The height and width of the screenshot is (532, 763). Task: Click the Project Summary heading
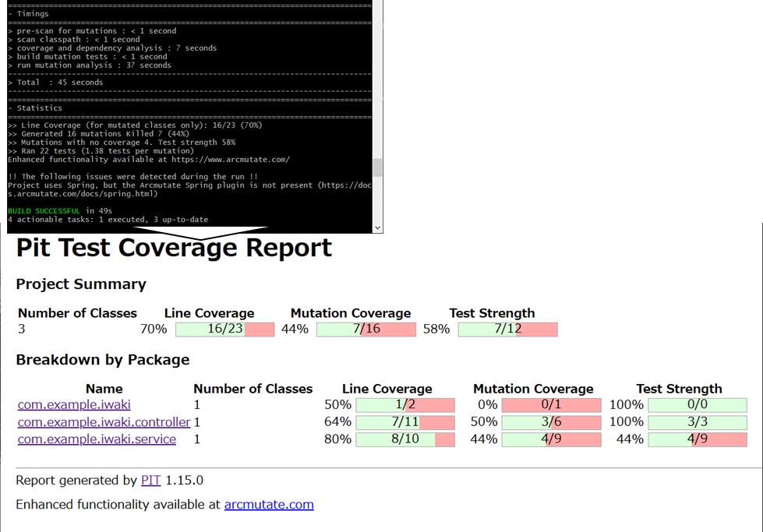(x=81, y=284)
